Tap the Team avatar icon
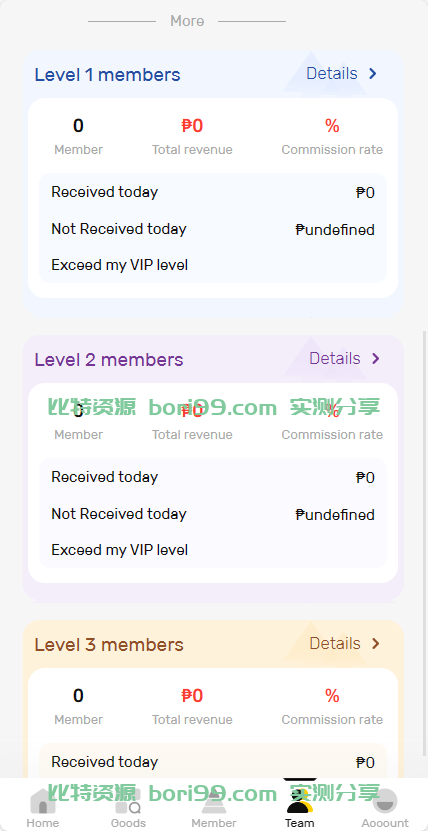The width and height of the screenshot is (428, 831). coord(299,797)
